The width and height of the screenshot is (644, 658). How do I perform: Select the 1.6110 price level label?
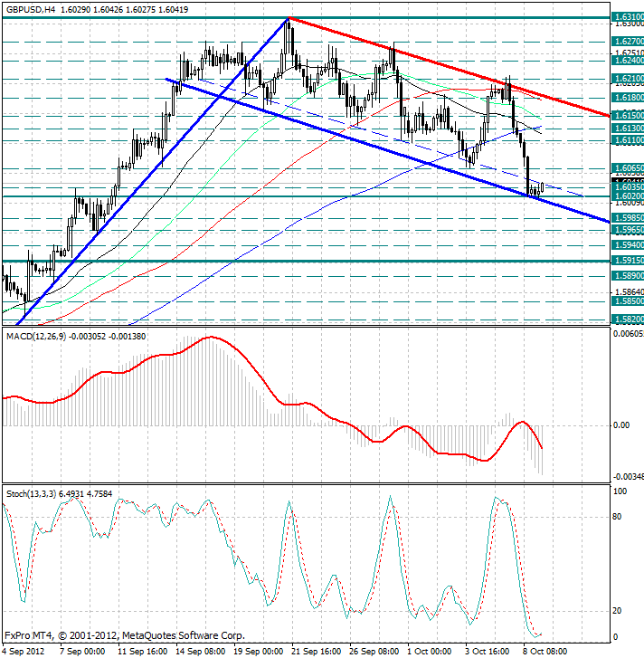[x=627, y=140]
